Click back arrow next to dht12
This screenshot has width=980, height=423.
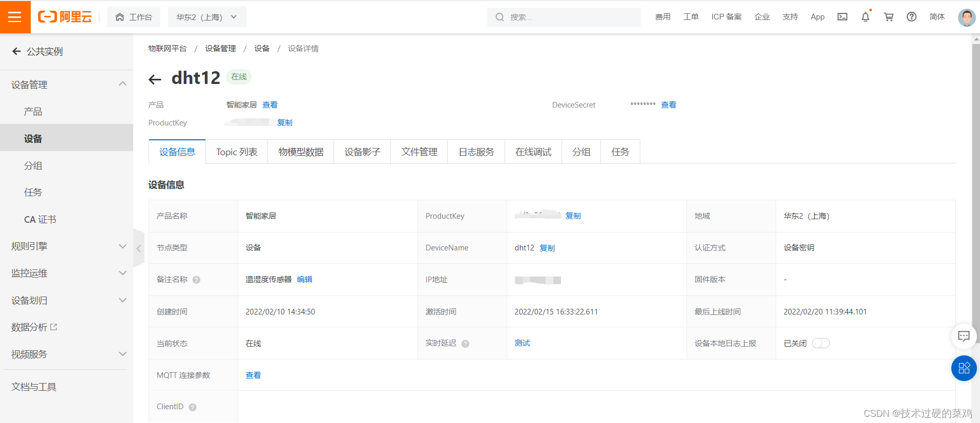pyautogui.click(x=155, y=79)
